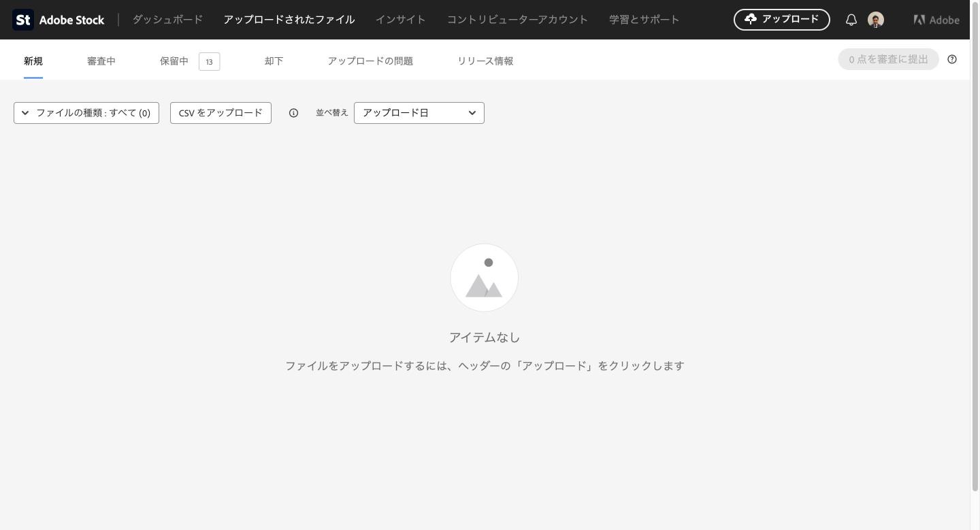Click the Adobe logo in header
This screenshot has height=530, width=980.
[936, 20]
